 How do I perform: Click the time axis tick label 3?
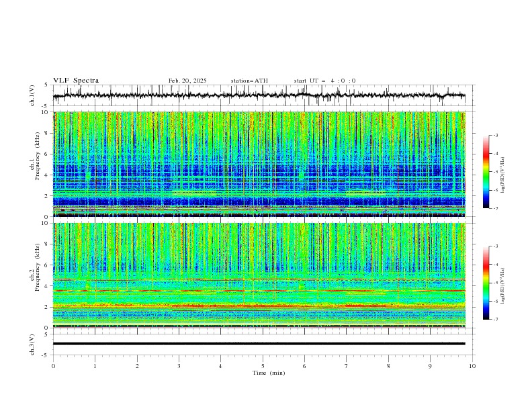pyautogui.click(x=179, y=366)
